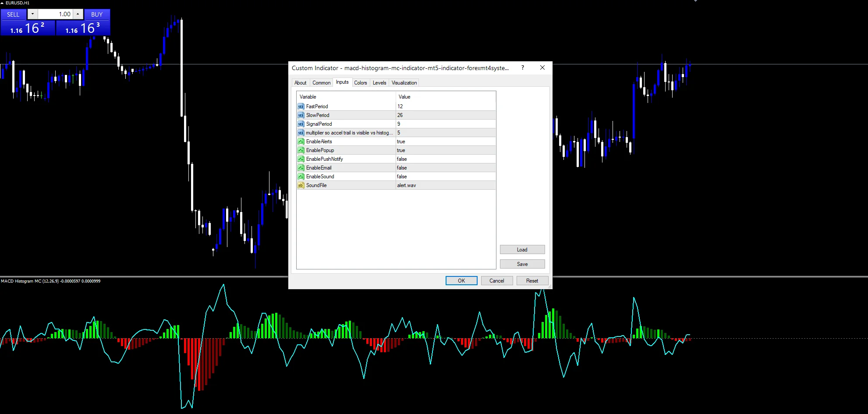
Task: Click the FastPeriod variable name
Action: coord(317,106)
